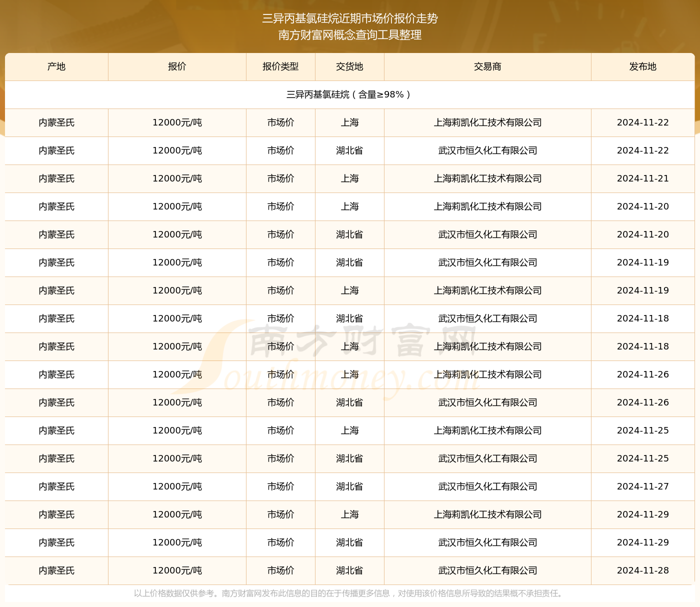Click date cell 2024-11-27
Viewport: 700px width, 607px height.
pos(643,486)
